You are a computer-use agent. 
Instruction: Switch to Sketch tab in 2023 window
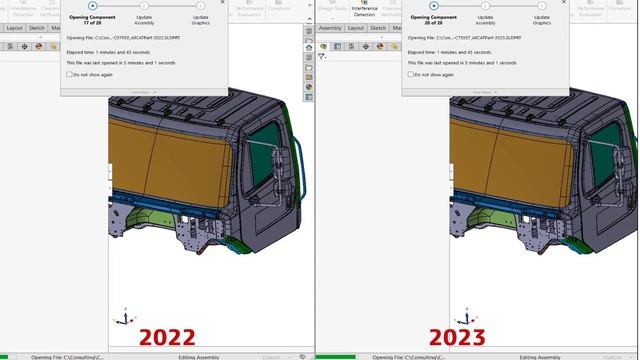click(x=378, y=28)
